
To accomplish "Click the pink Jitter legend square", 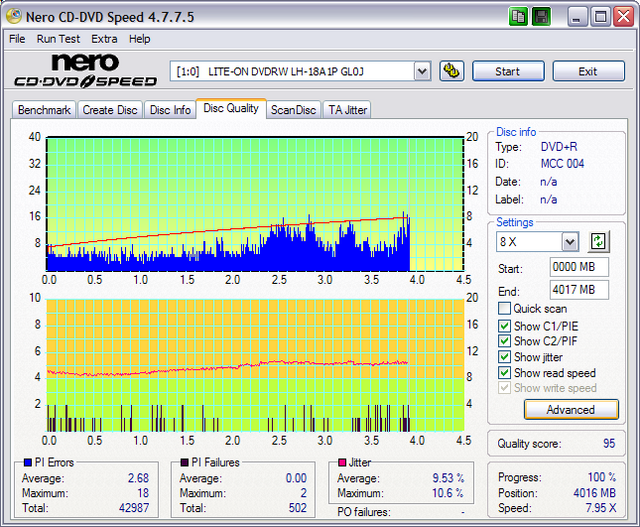I will tap(342, 463).
